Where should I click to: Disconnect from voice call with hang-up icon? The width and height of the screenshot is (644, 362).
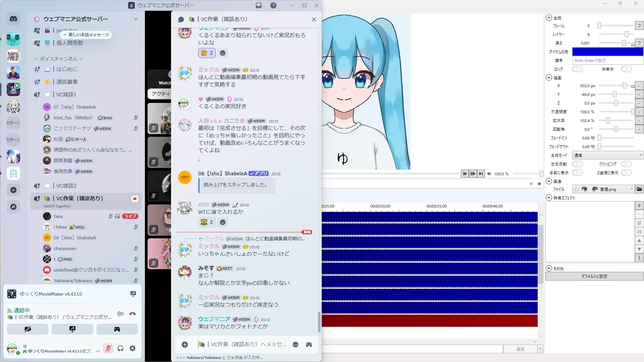coord(132,314)
